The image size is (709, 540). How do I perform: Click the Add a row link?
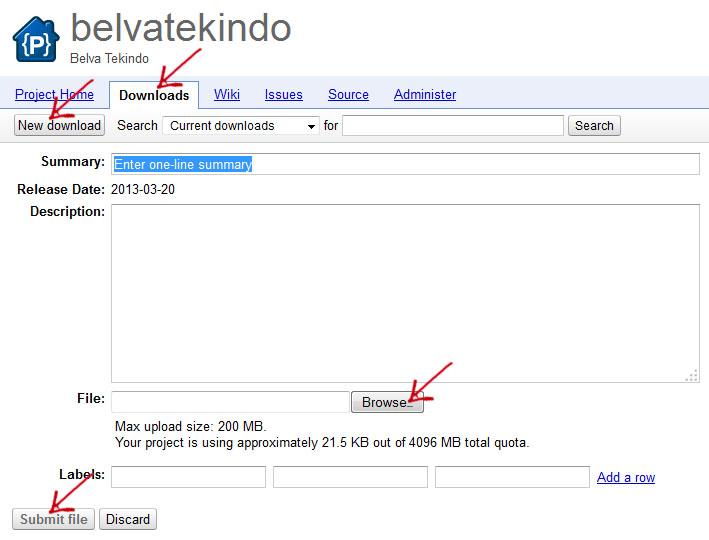(x=626, y=477)
